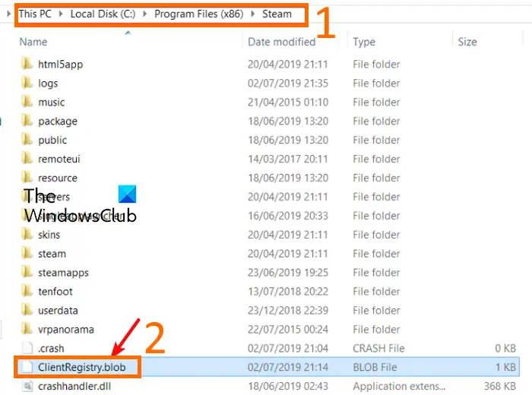Click the html5app folder icon
The width and height of the screenshot is (532, 395).
(27, 64)
